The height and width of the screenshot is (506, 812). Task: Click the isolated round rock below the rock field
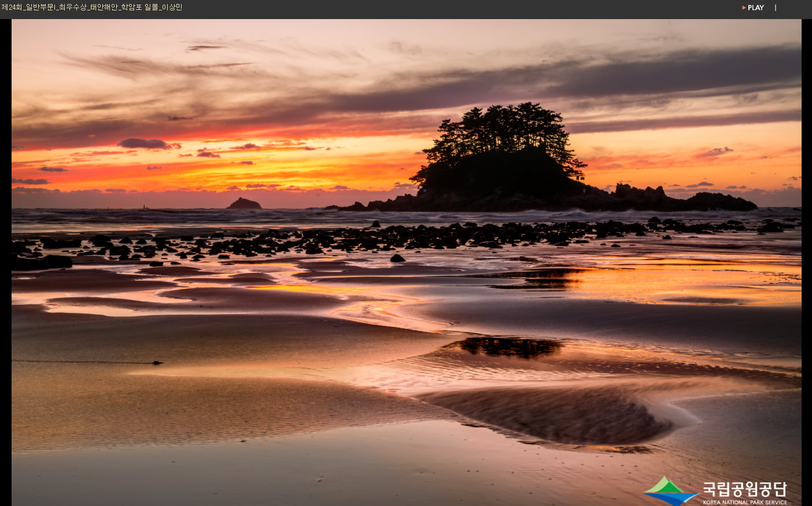pyautogui.click(x=397, y=258)
